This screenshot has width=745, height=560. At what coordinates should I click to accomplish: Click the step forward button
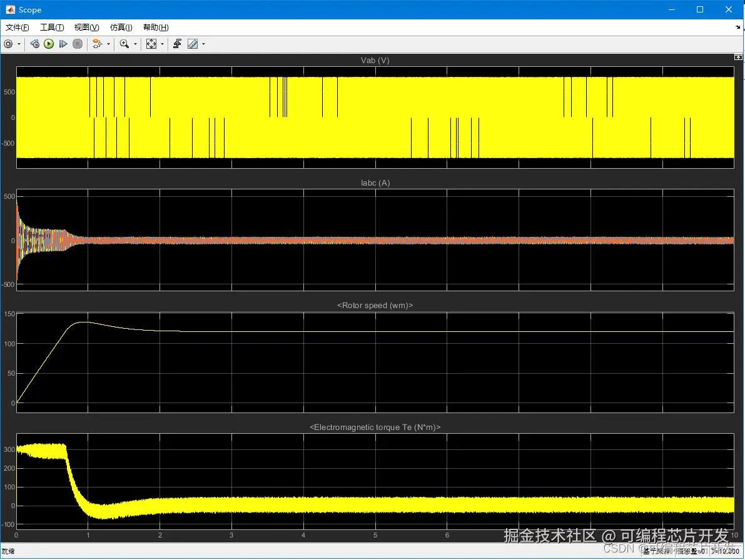click(63, 44)
